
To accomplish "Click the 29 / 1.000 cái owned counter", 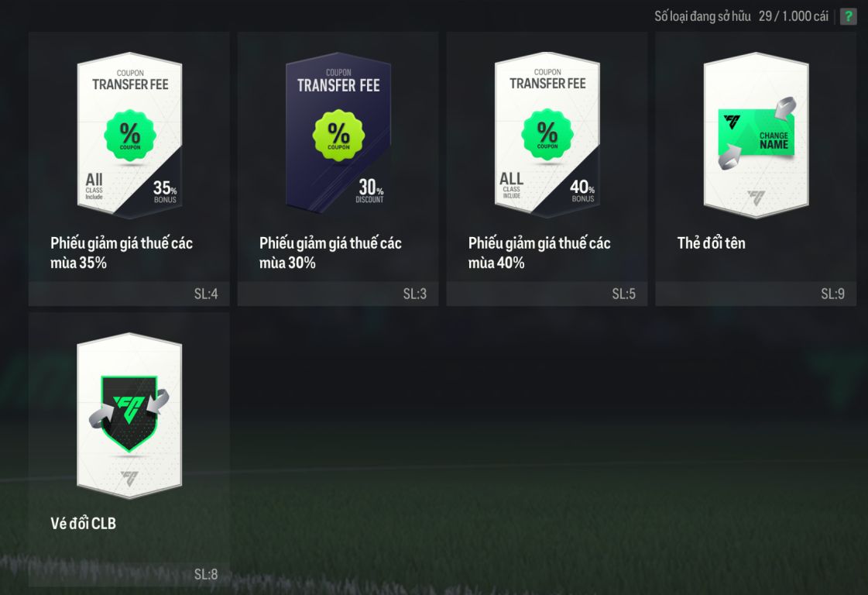I will pyautogui.click(x=793, y=16).
